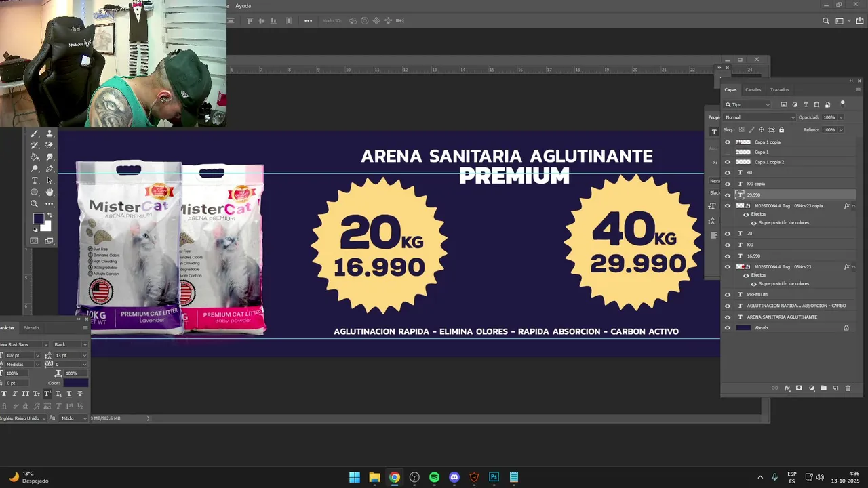868x488 pixels.
Task: Filter layers by type layers T icon
Action: click(806, 104)
